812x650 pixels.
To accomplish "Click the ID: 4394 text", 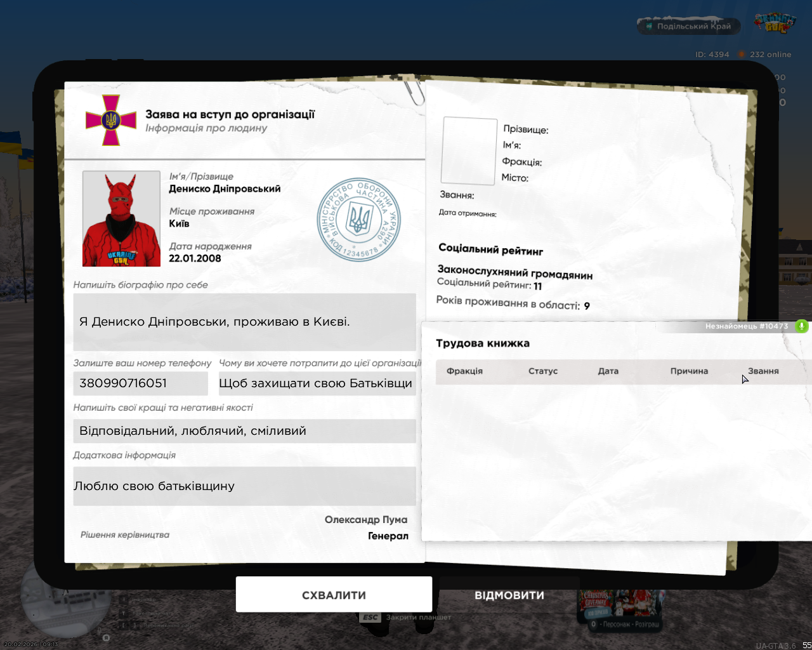I will (x=712, y=55).
